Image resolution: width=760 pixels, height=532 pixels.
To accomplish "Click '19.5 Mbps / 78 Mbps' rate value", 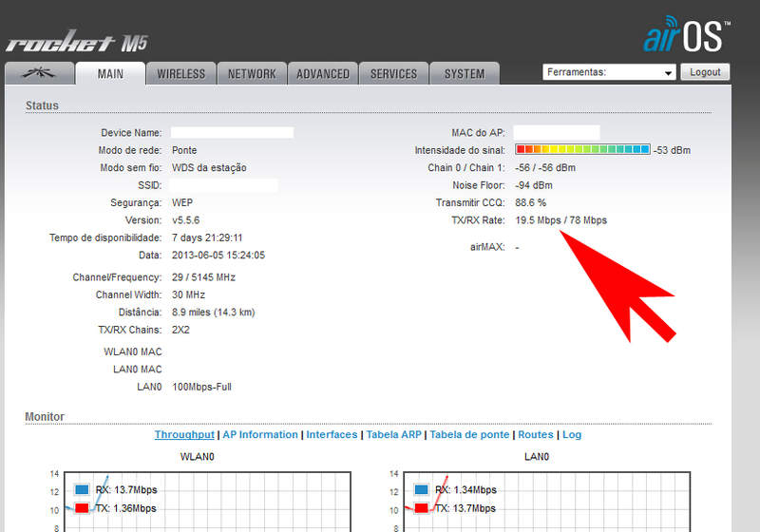I will pyautogui.click(x=560, y=220).
